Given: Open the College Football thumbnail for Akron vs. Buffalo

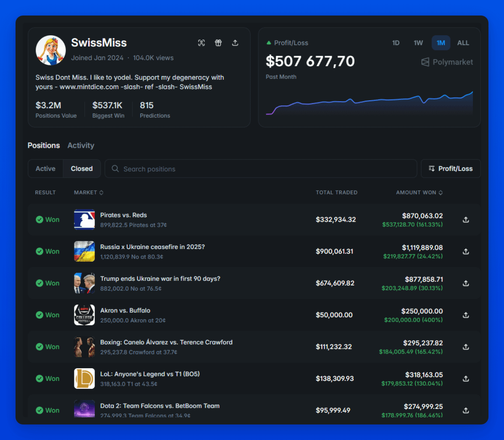Looking at the screenshot, I should (84, 315).
